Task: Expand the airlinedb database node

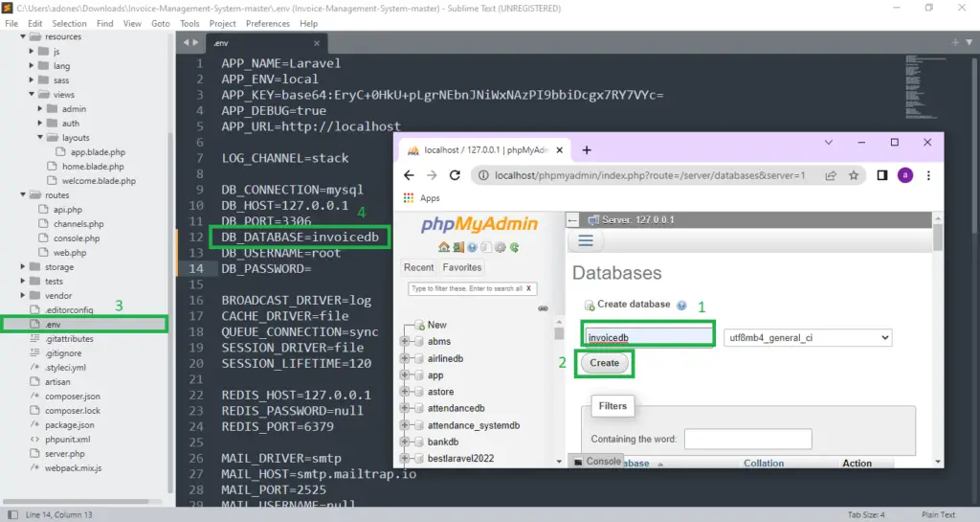Action: click(x=406, y=358)
